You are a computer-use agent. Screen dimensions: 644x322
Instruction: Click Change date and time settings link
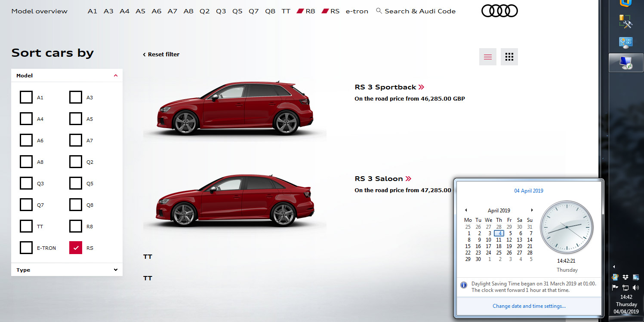[529, 306]
